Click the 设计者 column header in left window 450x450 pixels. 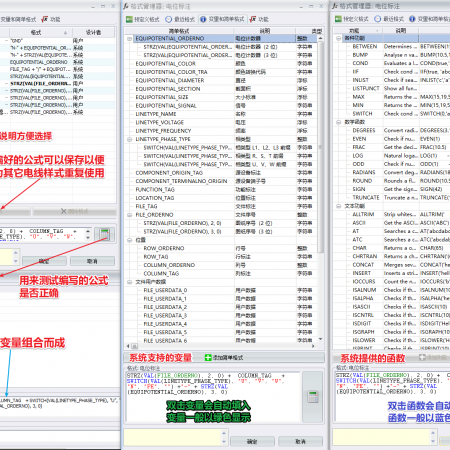pos(94,32)
